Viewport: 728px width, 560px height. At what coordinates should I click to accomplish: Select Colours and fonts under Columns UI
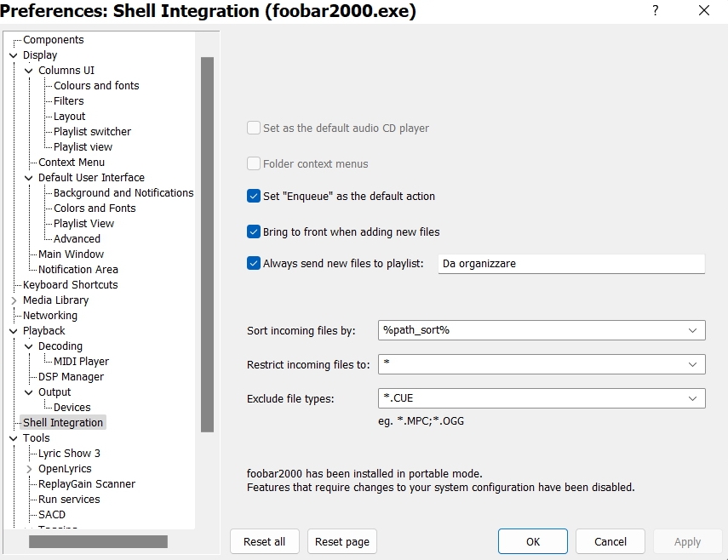[x=96, y=86]
